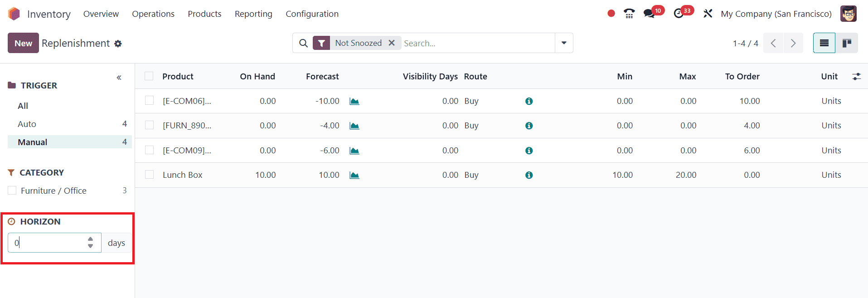Sort by the Visibility Days column header
The height and width of the screenshot is (298, 868).
tap(430, 76)
